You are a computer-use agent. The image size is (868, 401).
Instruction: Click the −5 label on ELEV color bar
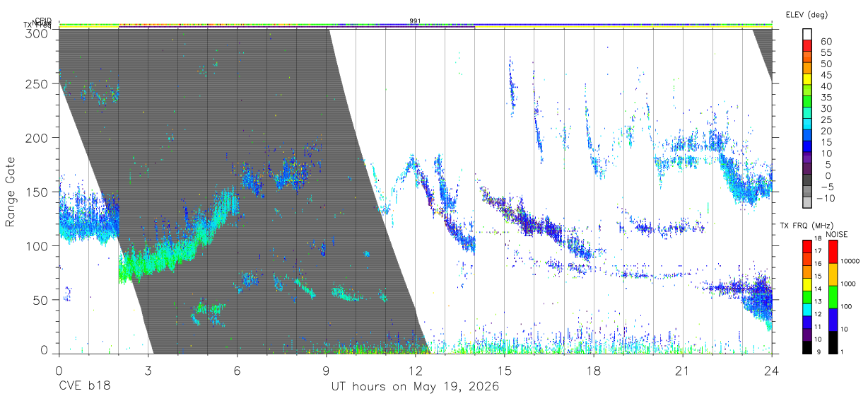coord(826,187)
